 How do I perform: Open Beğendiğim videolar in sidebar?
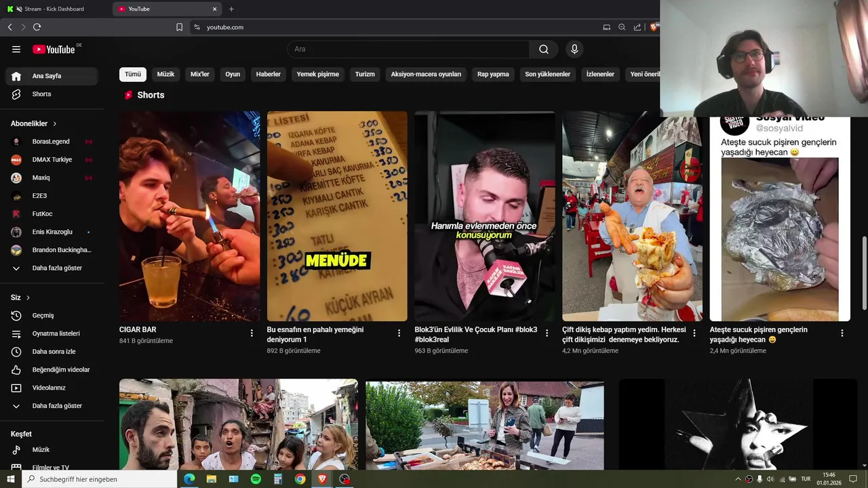click(52, 370)
